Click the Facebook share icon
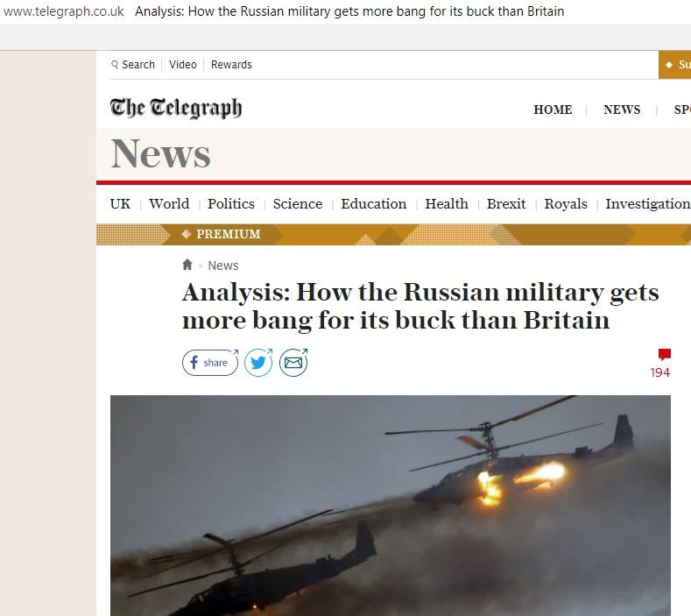This screenshot has height=616, width=691. (x=210, y=363)
